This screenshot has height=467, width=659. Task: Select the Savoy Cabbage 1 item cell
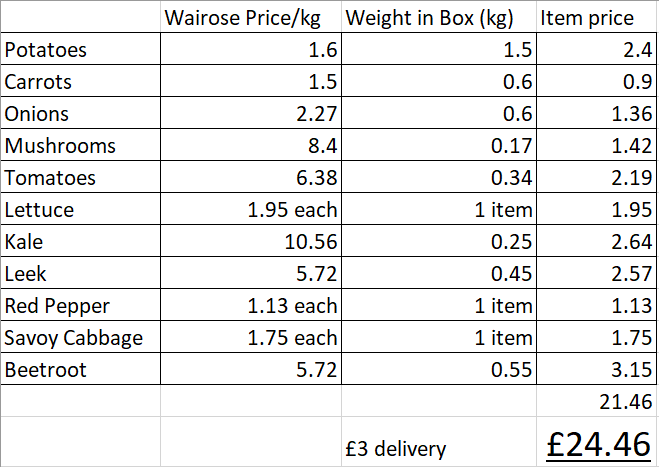coord(440,338)
